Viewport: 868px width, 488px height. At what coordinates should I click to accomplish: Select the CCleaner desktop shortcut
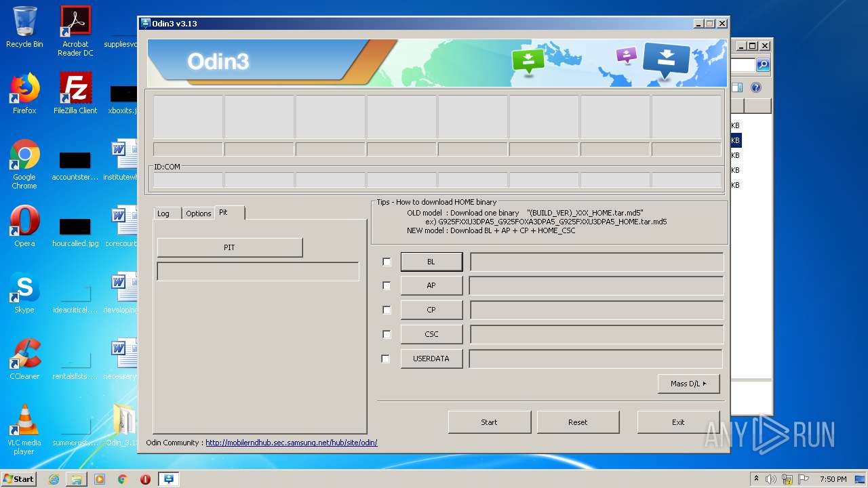[x=24, y=359]
